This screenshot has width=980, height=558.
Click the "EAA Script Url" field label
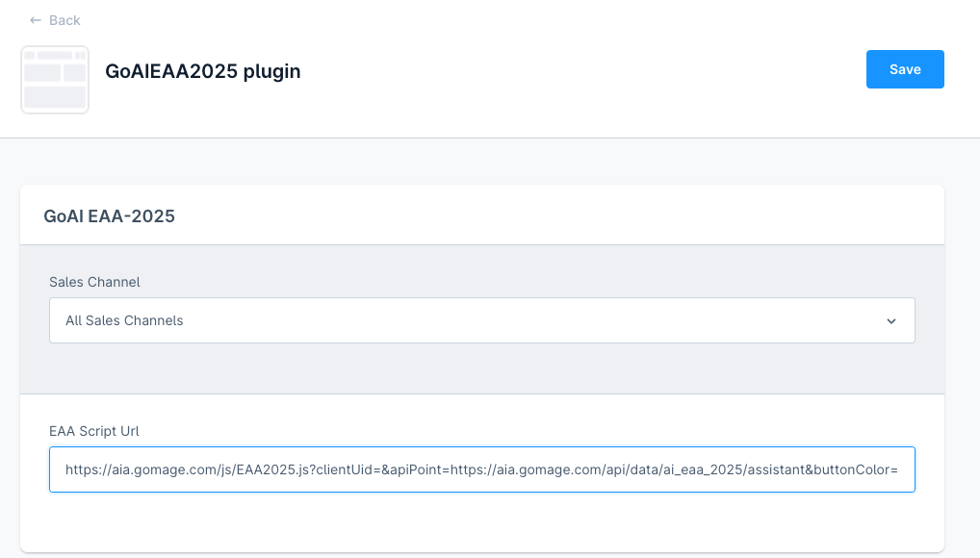point(95,431)
